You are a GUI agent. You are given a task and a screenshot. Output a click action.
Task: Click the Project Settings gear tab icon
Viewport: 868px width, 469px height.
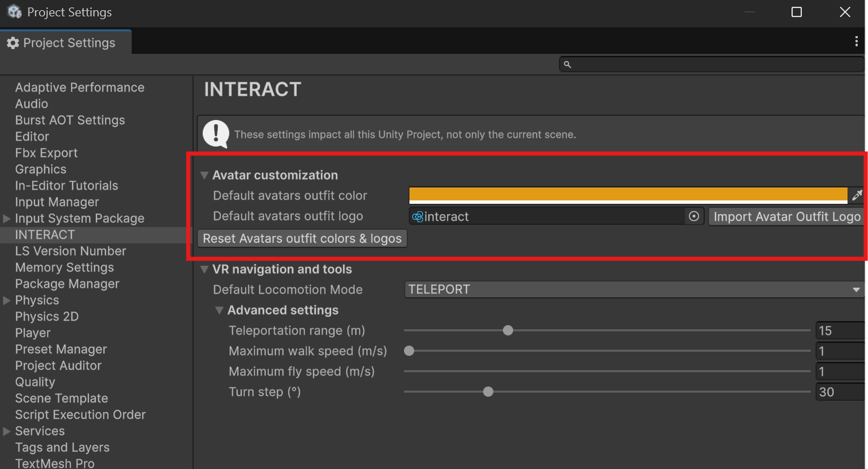13,43
